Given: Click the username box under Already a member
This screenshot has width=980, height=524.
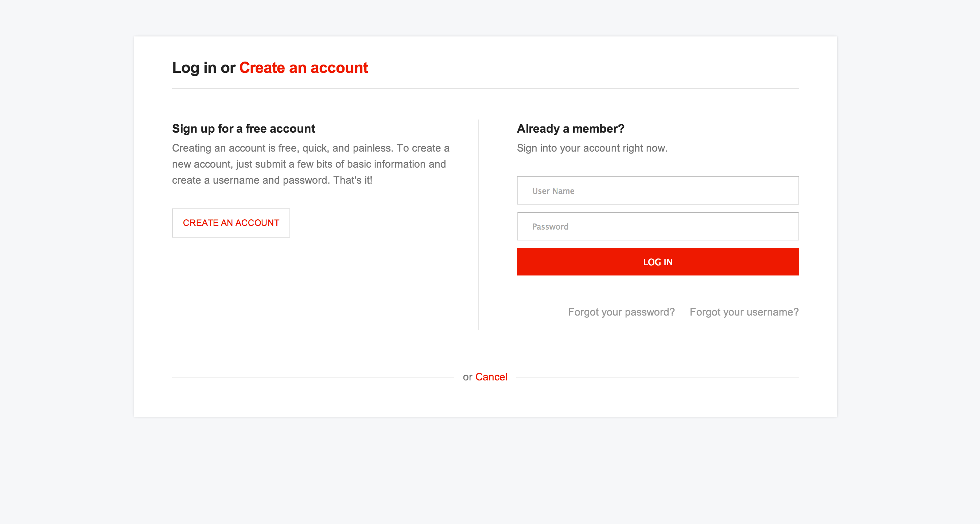Looking at the screenshot, I should 657,190.
